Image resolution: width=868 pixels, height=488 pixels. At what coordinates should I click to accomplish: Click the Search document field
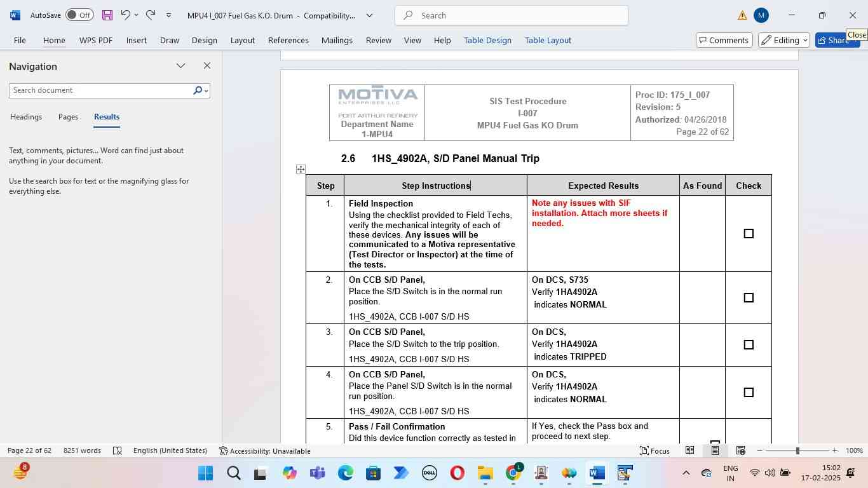(100, 90)
